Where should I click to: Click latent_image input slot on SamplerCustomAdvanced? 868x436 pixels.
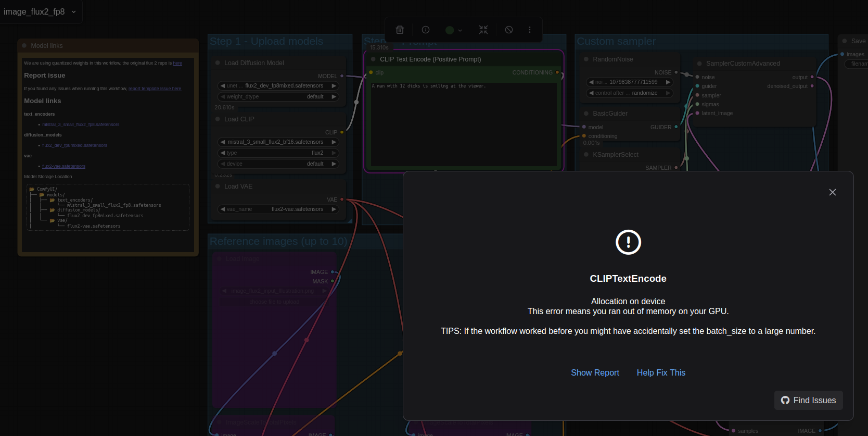click(x=697, y=113)
